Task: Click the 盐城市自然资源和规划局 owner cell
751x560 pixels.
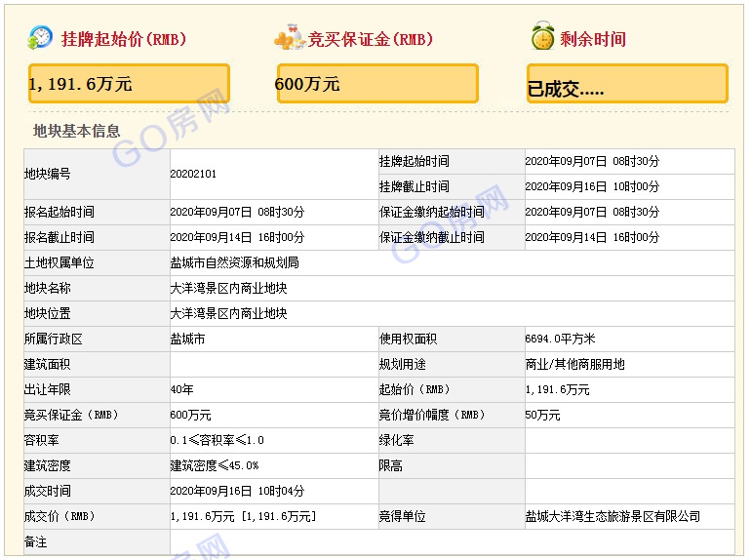Action: click(234, 262)
